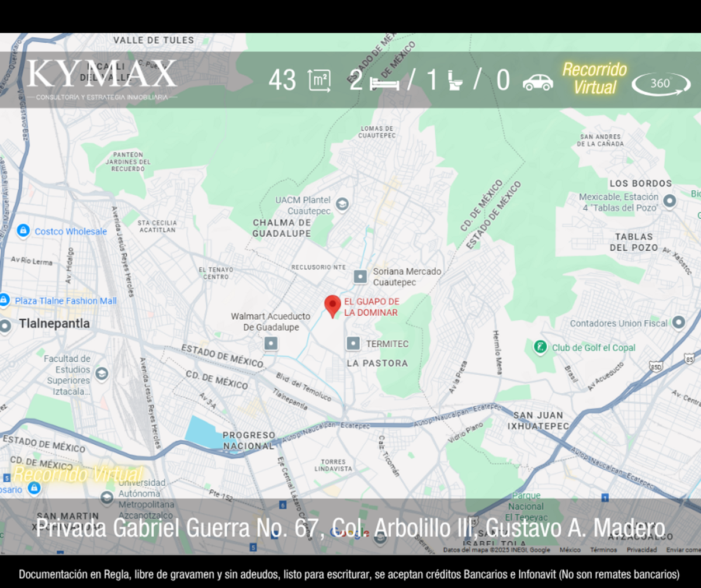This screenshot has width=701, height=588.
Task: Click the EL GUAPO DE LA DOMINAR label
Action: (x=372, y=307)
